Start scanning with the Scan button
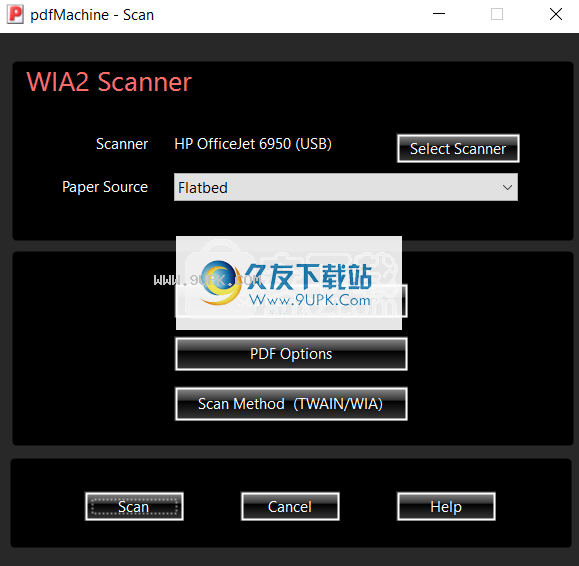This screenshot has height=566, width=579. pyautogui.click(x=134, y=507)
